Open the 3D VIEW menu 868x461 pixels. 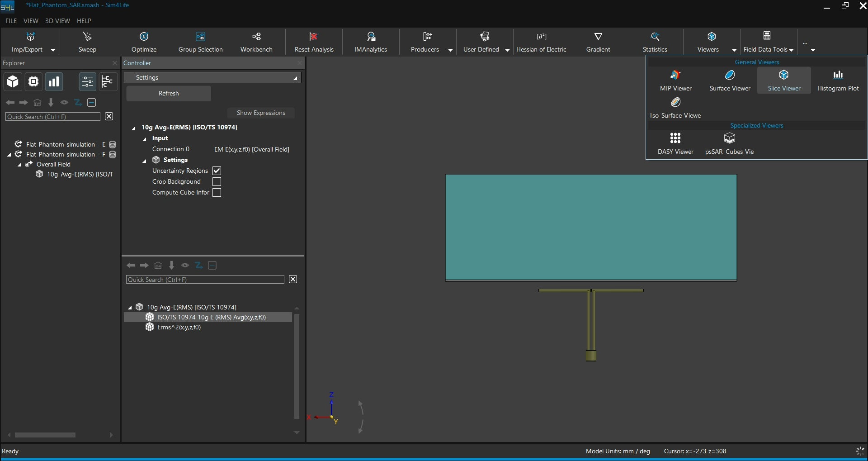pos(57,21)
